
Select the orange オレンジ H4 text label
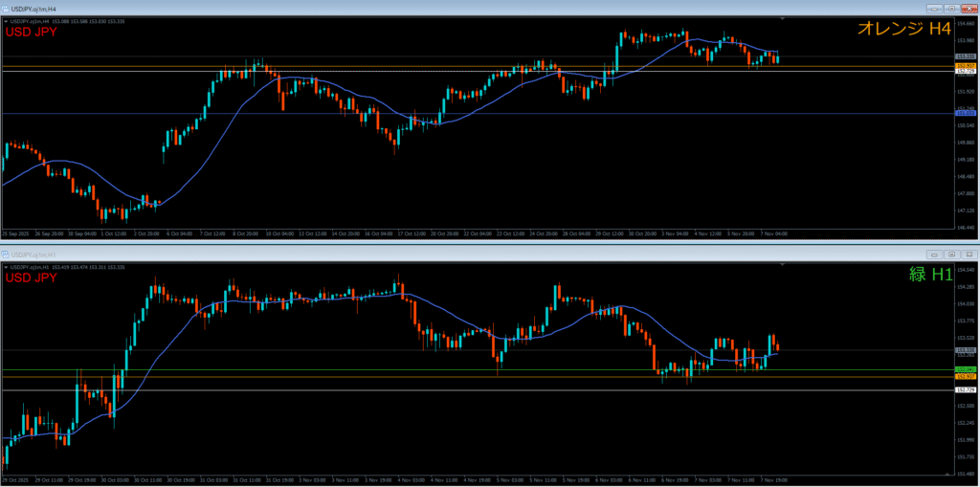[903, 30]
